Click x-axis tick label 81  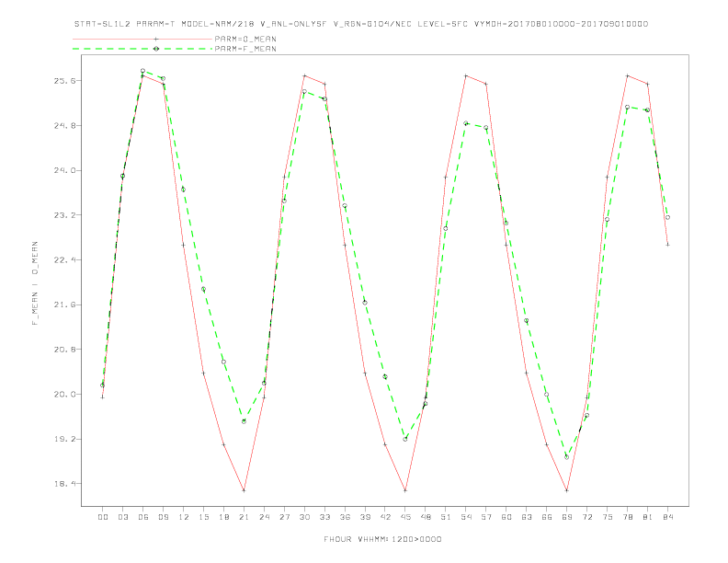[648, 517]
